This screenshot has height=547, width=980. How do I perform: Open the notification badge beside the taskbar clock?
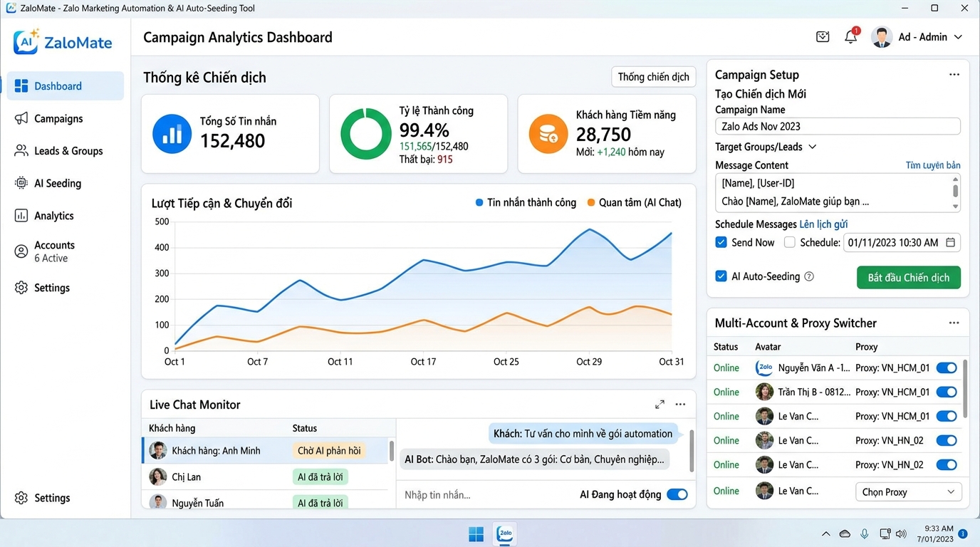(963, 533)
